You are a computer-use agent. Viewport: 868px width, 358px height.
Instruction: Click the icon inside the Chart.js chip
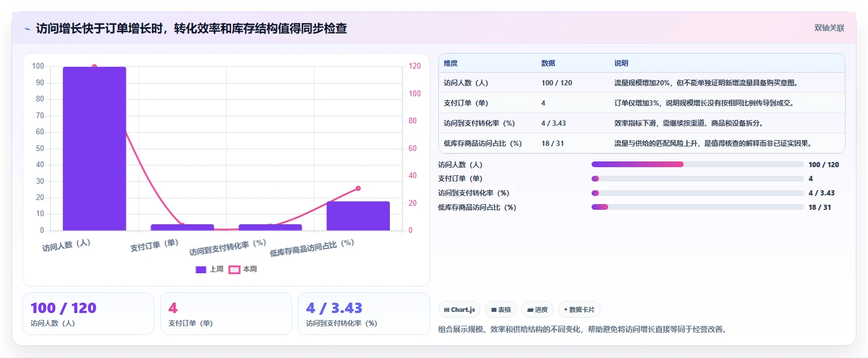(x=446, y=310)
